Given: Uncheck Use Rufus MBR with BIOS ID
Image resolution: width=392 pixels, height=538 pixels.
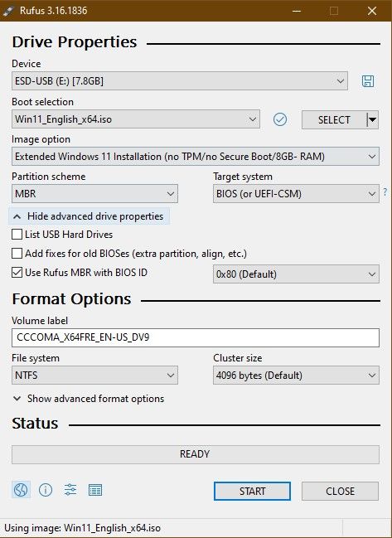Looking at the screenshot, I should coord(17,273).
